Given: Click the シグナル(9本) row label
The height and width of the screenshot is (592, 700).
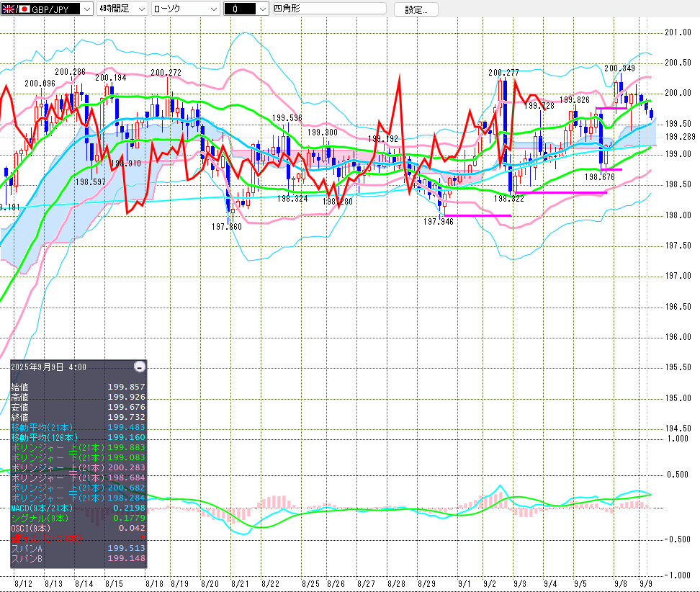Looking at the screenshot, I should tap(40, 518).
